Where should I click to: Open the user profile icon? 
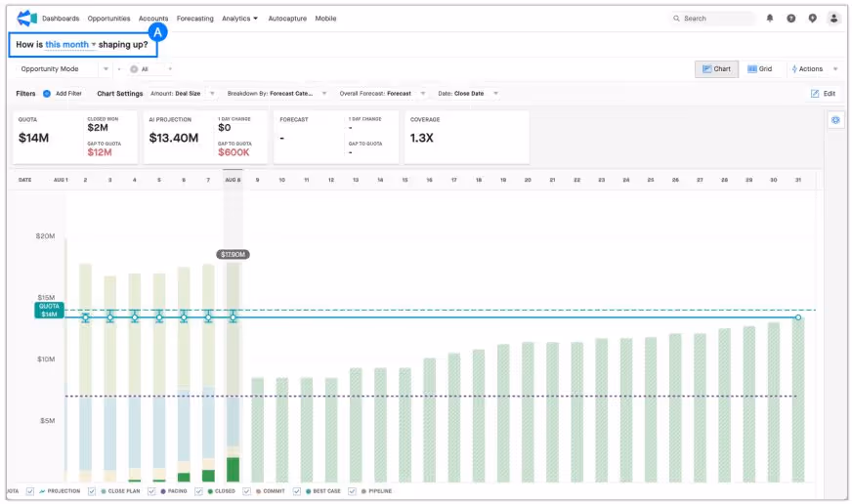833,18
